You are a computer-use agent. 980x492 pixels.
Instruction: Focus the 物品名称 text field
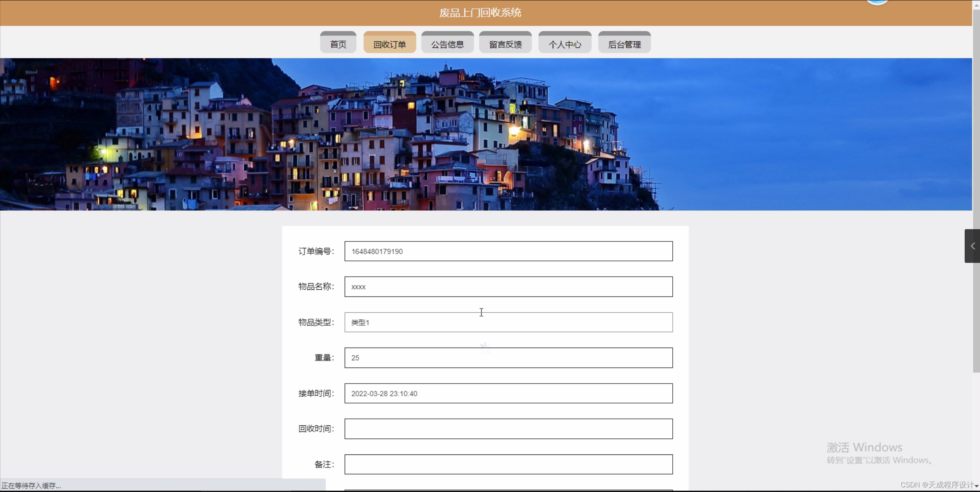[508, 287]
